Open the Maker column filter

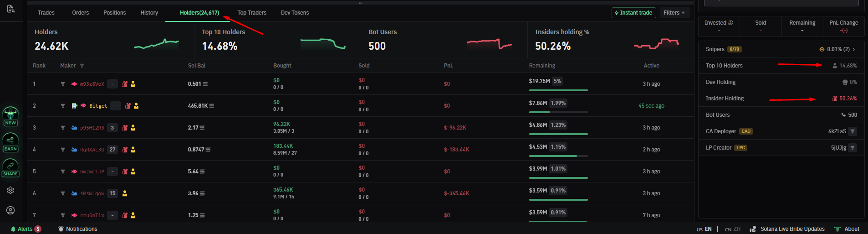[82, 66]
